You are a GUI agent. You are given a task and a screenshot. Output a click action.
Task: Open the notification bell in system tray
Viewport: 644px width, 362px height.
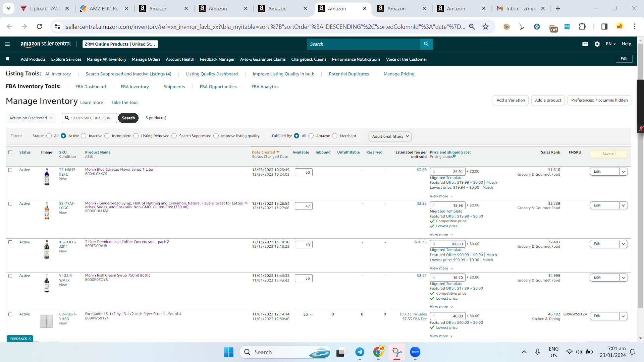[632, 352]
